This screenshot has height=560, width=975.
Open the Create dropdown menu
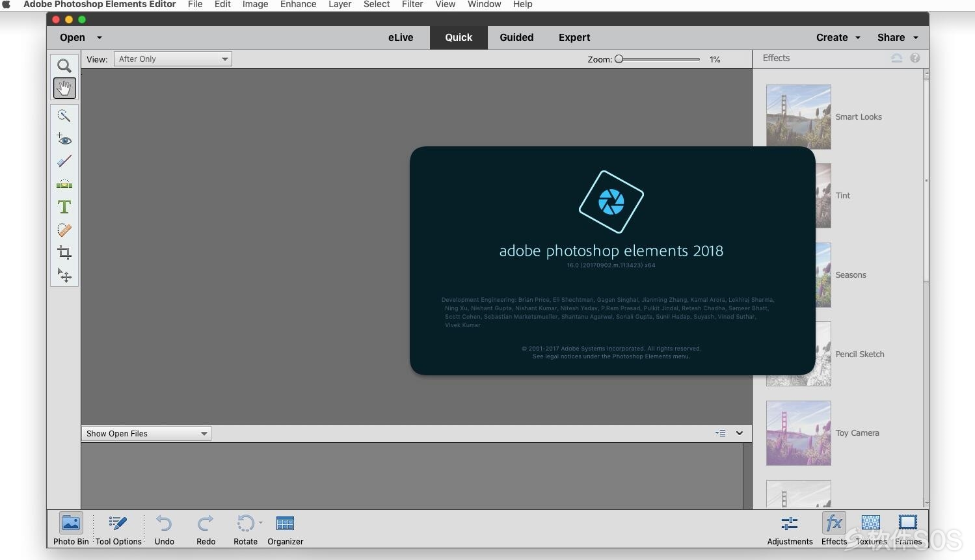point(838,38)
